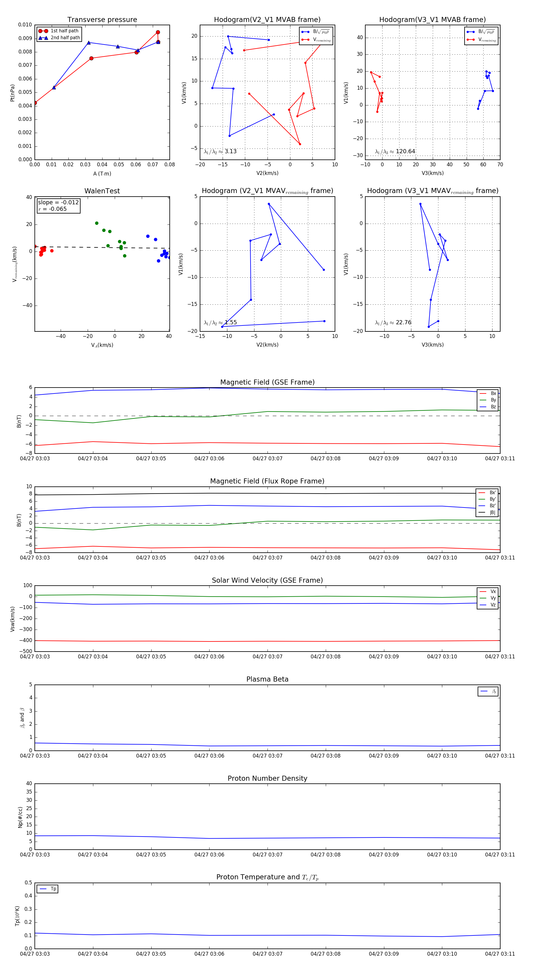The width and height of the screenshot is (535, 980).
Task: Click the "Plasma Beta" plot title
Action: [267, 679]
